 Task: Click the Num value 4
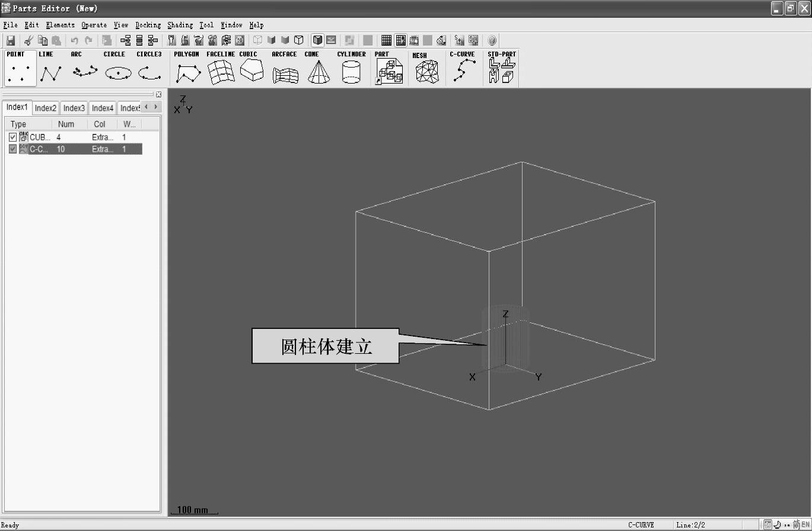click(59, 137)
